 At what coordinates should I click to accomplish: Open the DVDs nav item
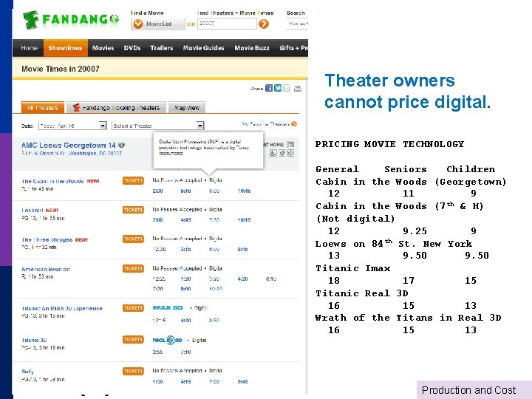(132, 48)
